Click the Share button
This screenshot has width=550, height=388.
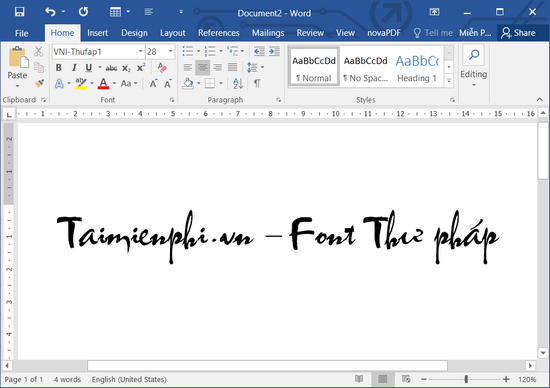tap(518, 33)
